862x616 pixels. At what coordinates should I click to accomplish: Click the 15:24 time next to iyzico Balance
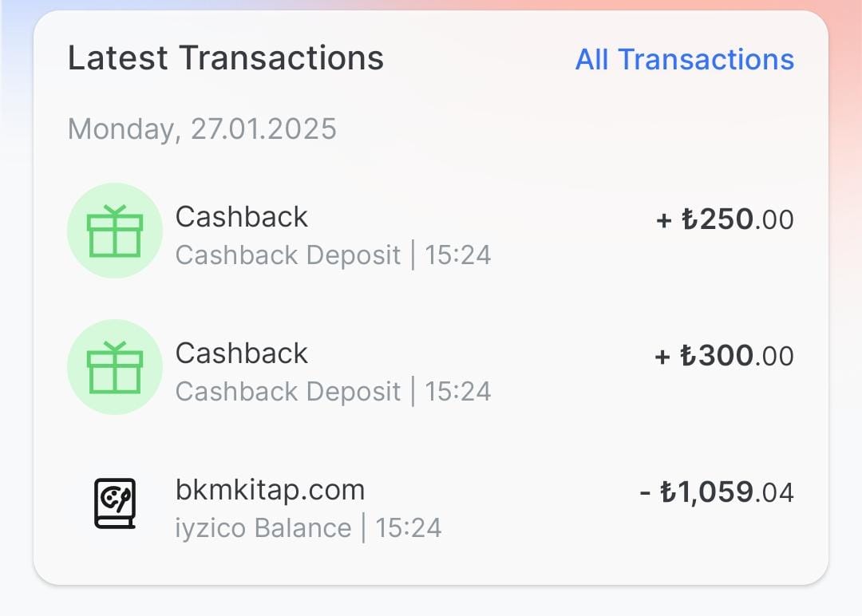(408, 528)
